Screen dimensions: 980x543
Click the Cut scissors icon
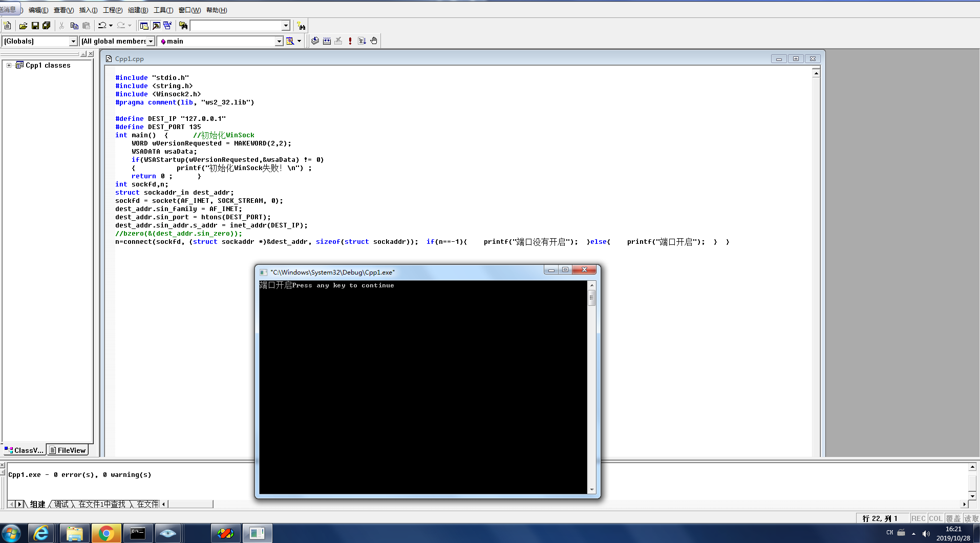62,26
